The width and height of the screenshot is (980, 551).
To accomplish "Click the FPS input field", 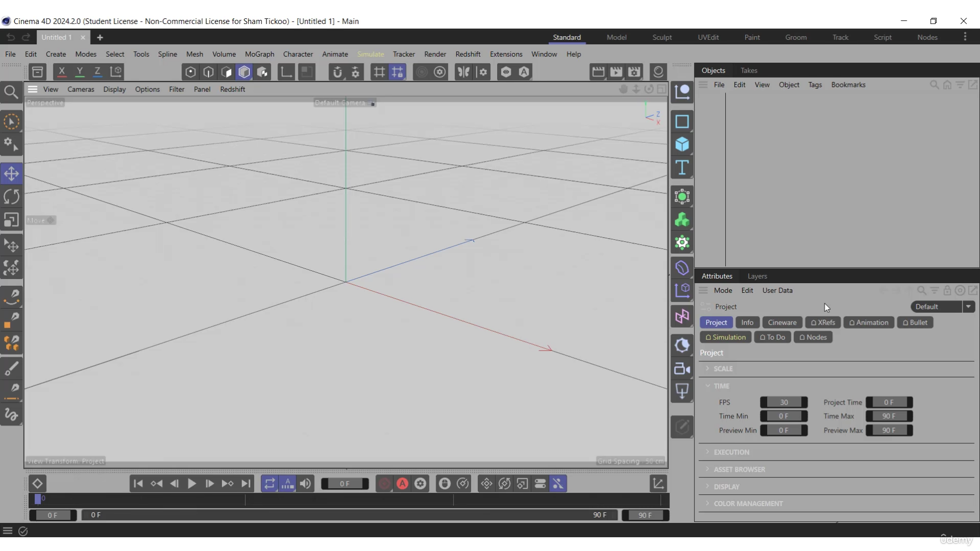I will click(x=783, y=402).
